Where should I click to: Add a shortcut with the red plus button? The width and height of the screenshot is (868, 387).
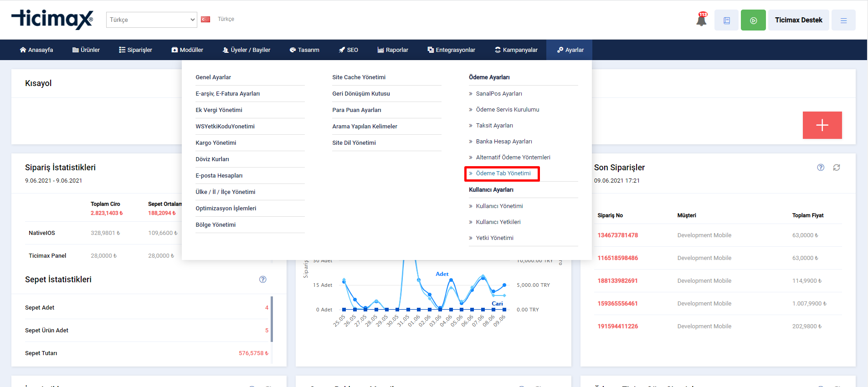pos(822,125)
